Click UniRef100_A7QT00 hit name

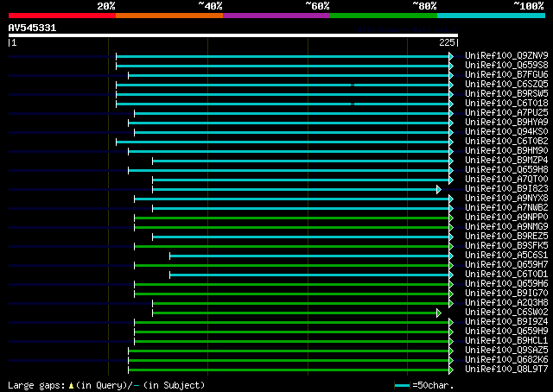pyautogui.click(x=506, y=180)
